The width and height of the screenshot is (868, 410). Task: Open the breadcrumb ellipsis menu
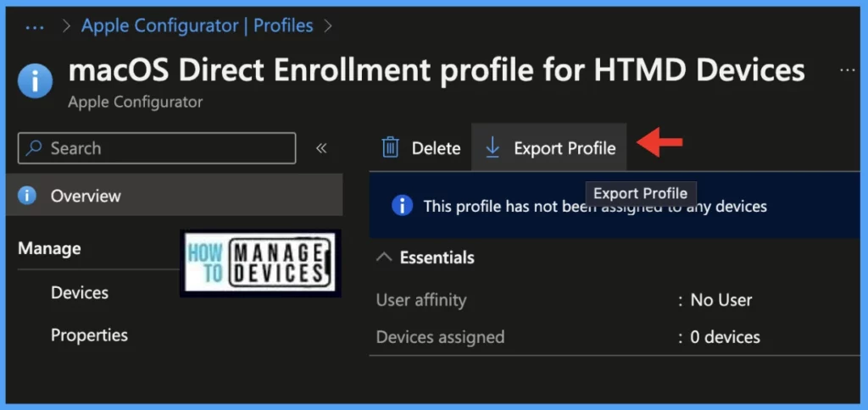point(35,26)
